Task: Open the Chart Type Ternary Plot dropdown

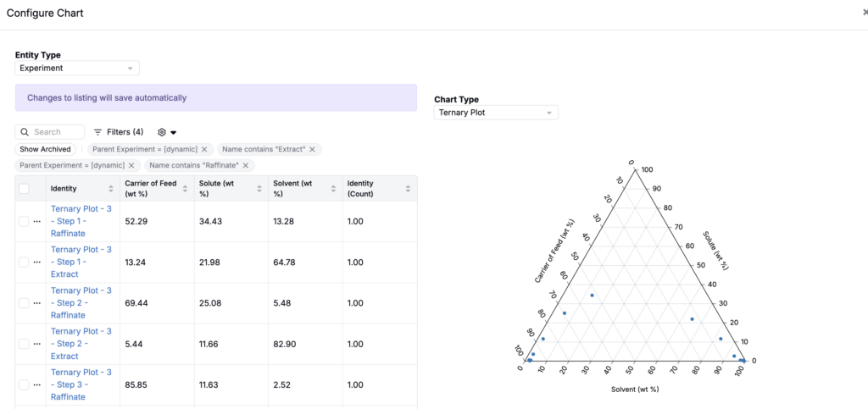Action: (x=496, y=113)
